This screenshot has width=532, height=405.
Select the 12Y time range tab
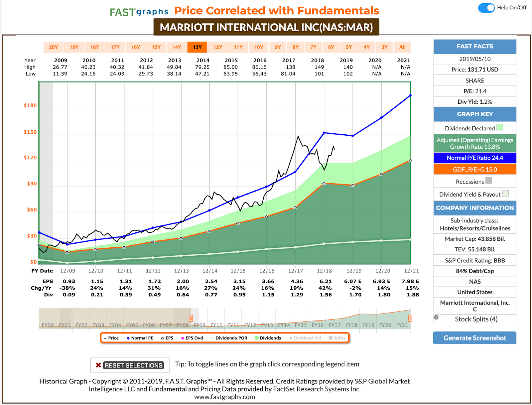tap(218, 47)
